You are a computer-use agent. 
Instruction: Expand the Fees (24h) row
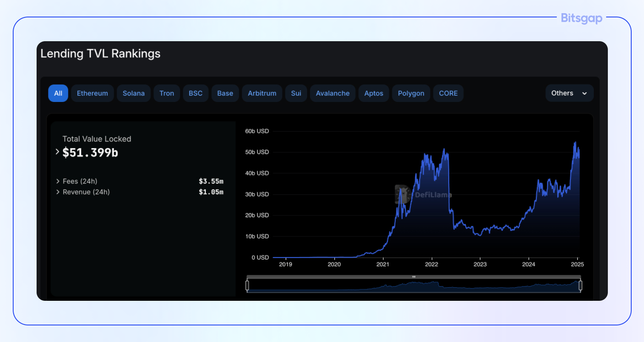click(58, 181)
